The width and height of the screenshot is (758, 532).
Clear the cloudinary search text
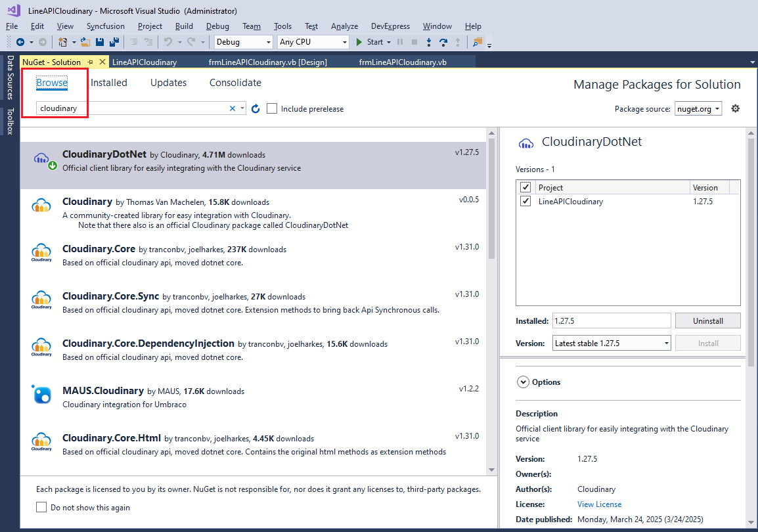[x=232, y=109]
